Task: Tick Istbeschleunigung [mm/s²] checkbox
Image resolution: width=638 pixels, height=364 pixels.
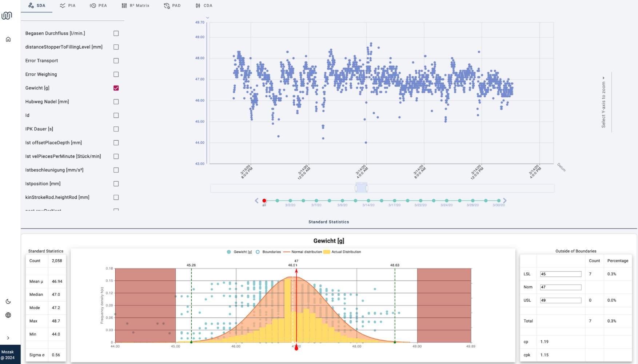Action: pyautogui.click(x=116, y=170)
